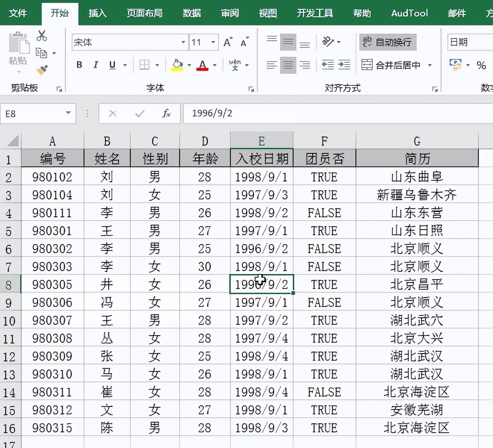This screenshot has width=493, height=448.
Task: Open the 字体 group dialog launcher
Action: pyautogui.click(x=251, y=89)
